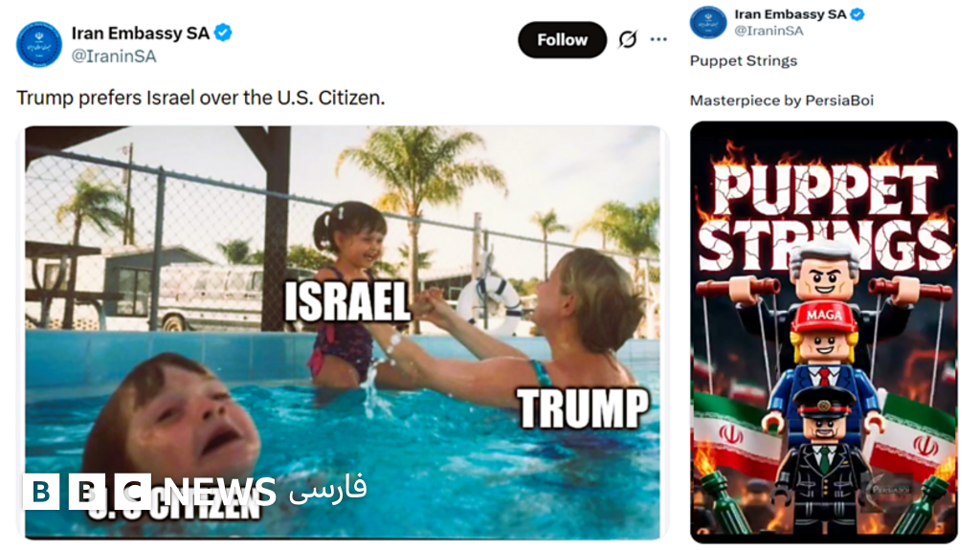Select the 'Trump prefers Israel' tweet text

click(x=201, y=98)
